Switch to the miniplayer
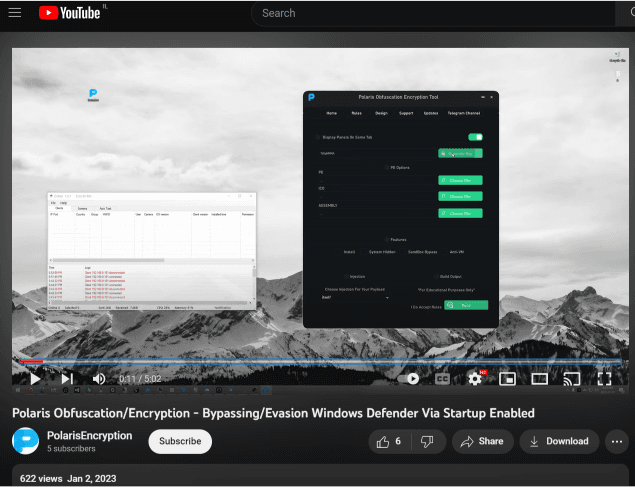This screenshot has height=487, width=635. [x=507, y=379]
